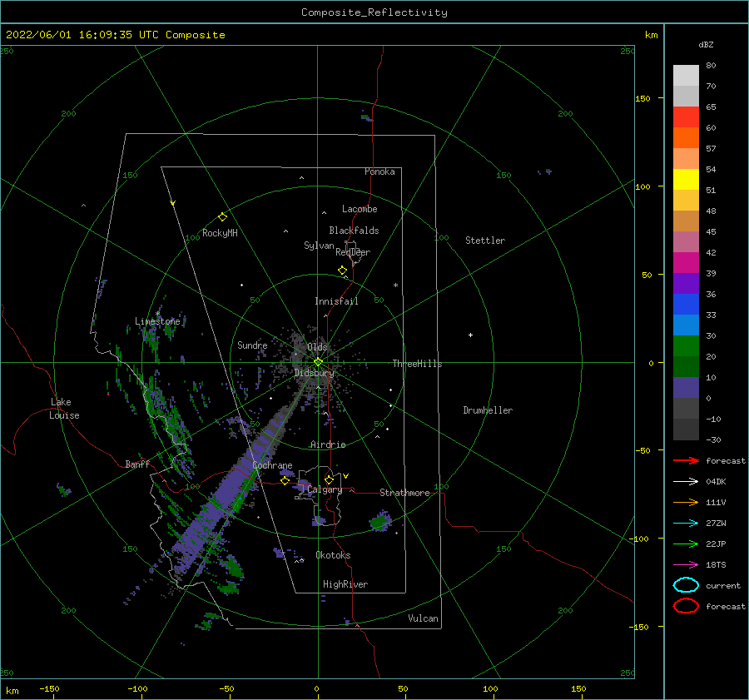
Task: Select the green swatch between 30 and 20
Action: (x=686, y=346)
